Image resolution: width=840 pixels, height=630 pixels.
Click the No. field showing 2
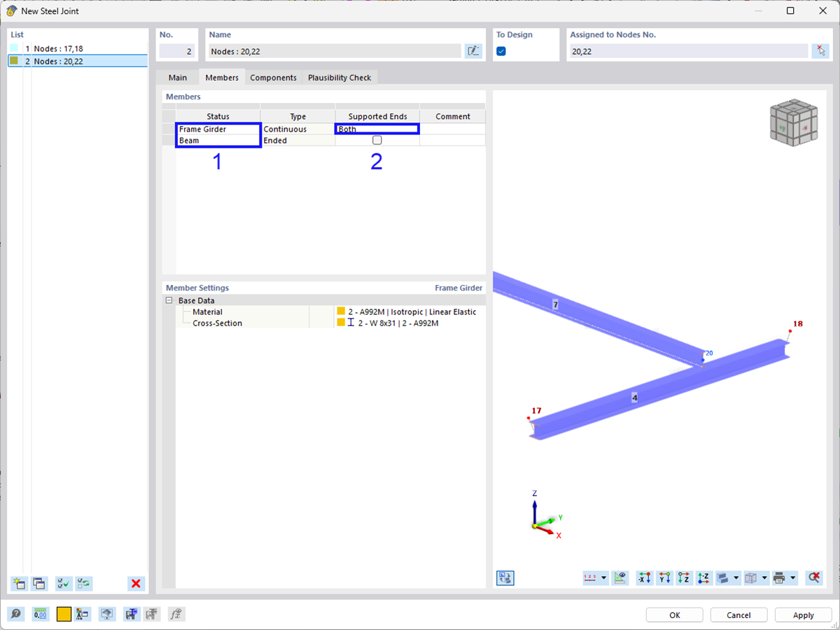(x=177, y=51)
